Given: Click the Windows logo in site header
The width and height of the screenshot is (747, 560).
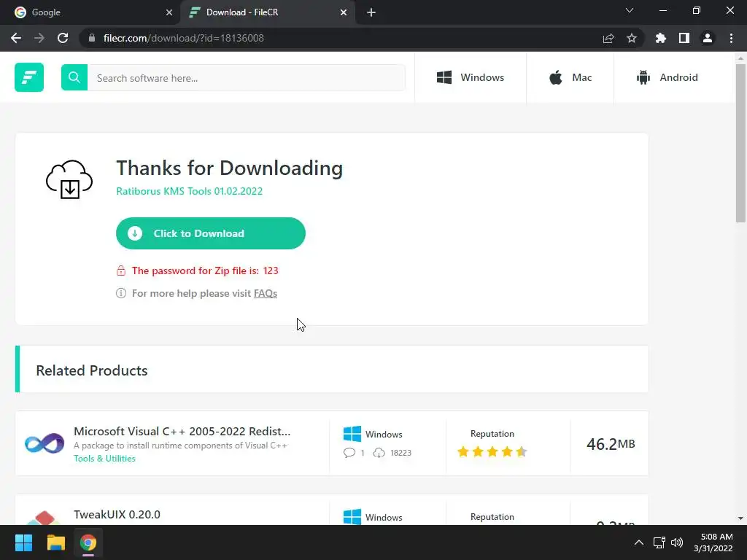Looking at the screenshot, I should 444,77.
